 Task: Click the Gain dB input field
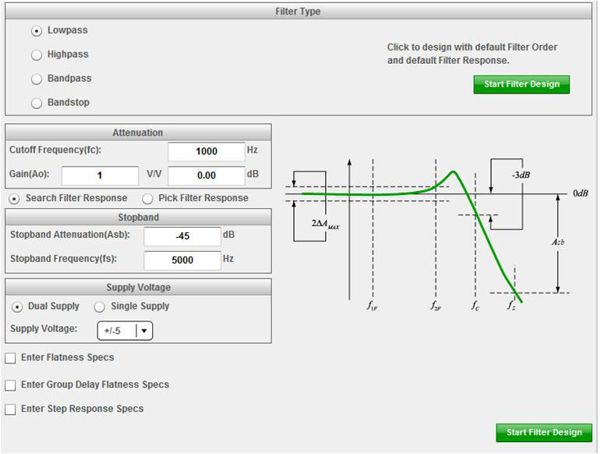pos(206,176)
